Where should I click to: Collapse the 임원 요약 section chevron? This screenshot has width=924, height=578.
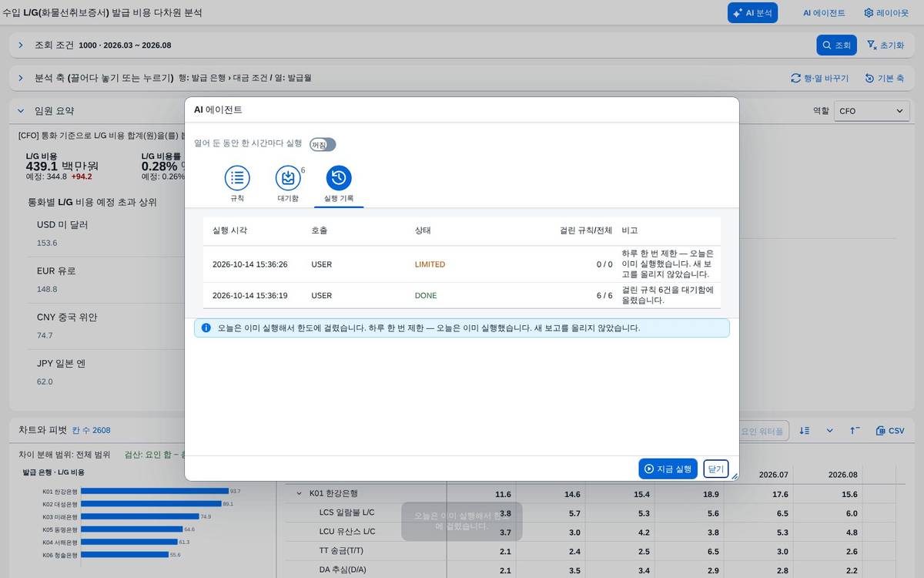21,111
